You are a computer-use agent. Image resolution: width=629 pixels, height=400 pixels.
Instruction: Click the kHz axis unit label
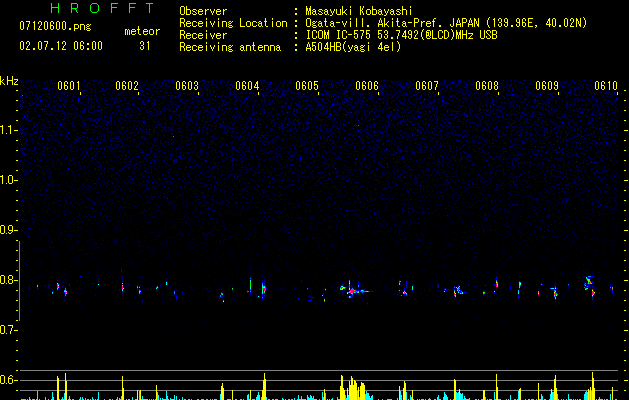point(9,81)
